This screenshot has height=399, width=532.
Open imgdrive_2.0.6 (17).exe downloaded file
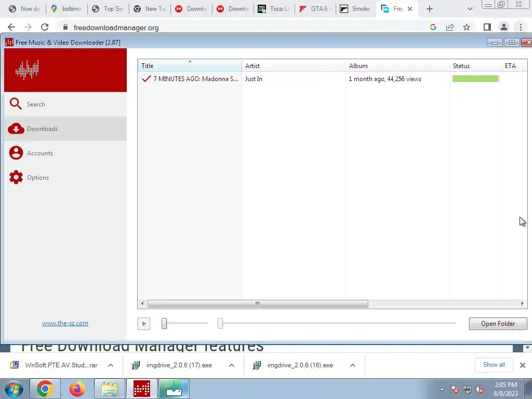(173, 365)
